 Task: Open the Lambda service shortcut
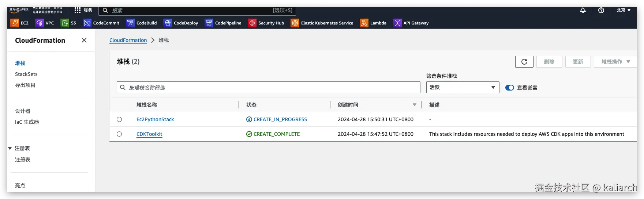tap(373, 23)
